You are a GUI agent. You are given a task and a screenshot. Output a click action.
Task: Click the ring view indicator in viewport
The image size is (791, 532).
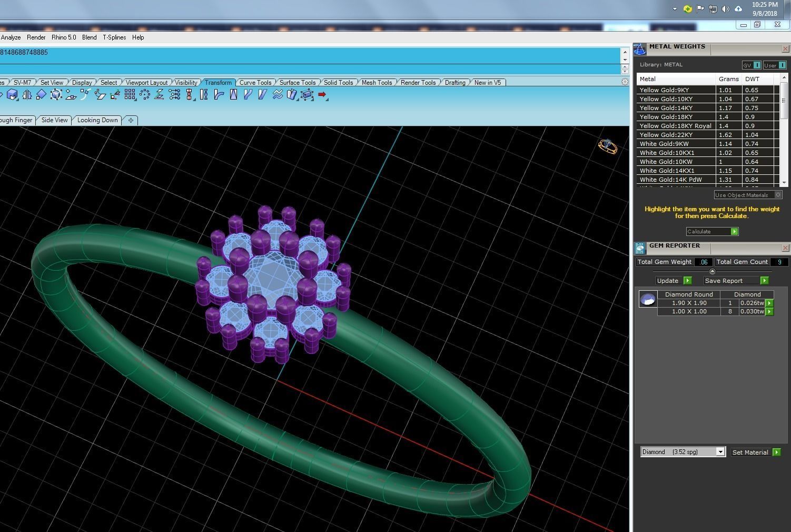pos(607,146)
